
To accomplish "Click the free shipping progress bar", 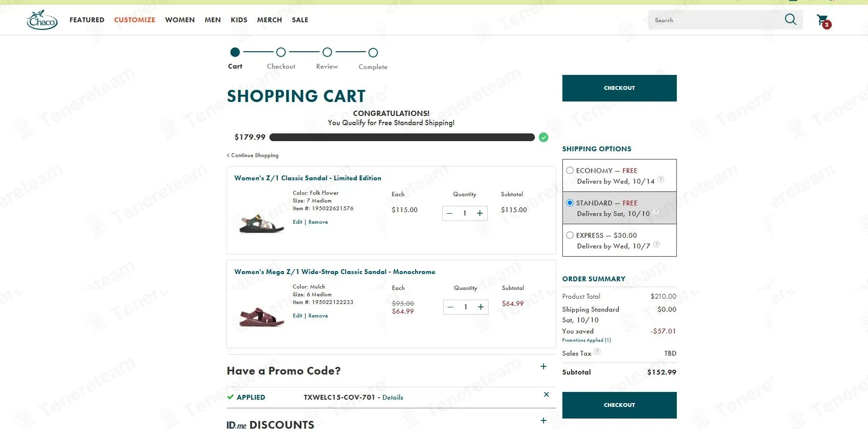I will (x=402, y=137).
